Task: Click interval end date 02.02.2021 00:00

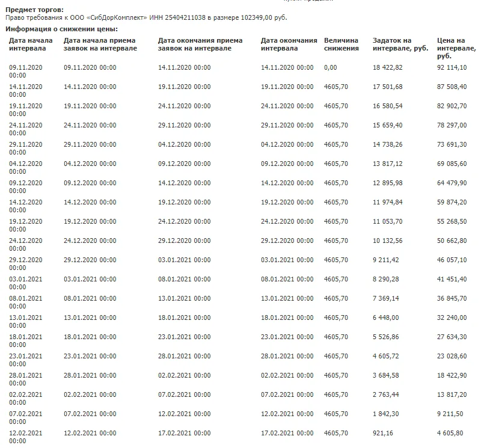Action: [287, 375]
